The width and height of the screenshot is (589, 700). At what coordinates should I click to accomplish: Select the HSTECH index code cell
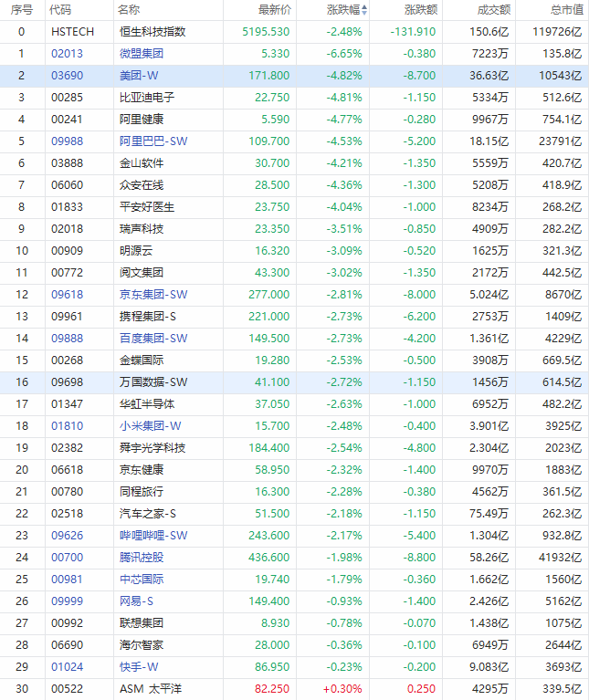pyautogui.click(x=72, y=32)
